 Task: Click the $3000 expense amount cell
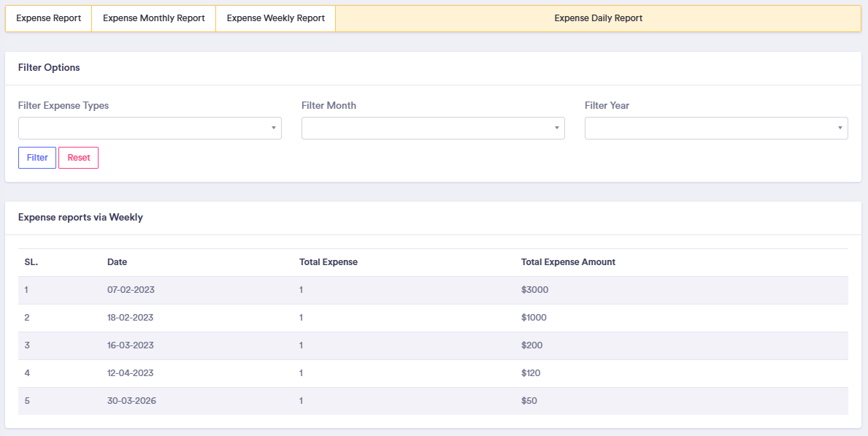[534, 290]
